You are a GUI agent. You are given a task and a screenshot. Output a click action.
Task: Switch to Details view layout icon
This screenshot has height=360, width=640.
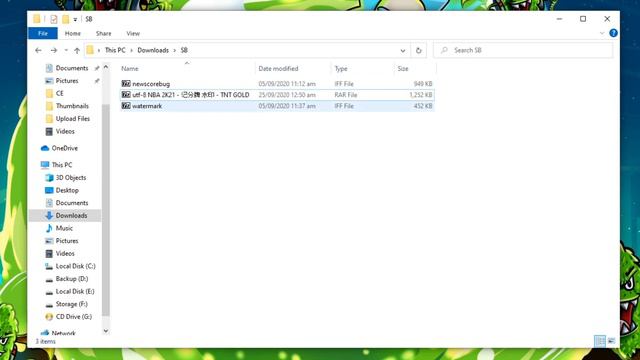coord(600,341)
